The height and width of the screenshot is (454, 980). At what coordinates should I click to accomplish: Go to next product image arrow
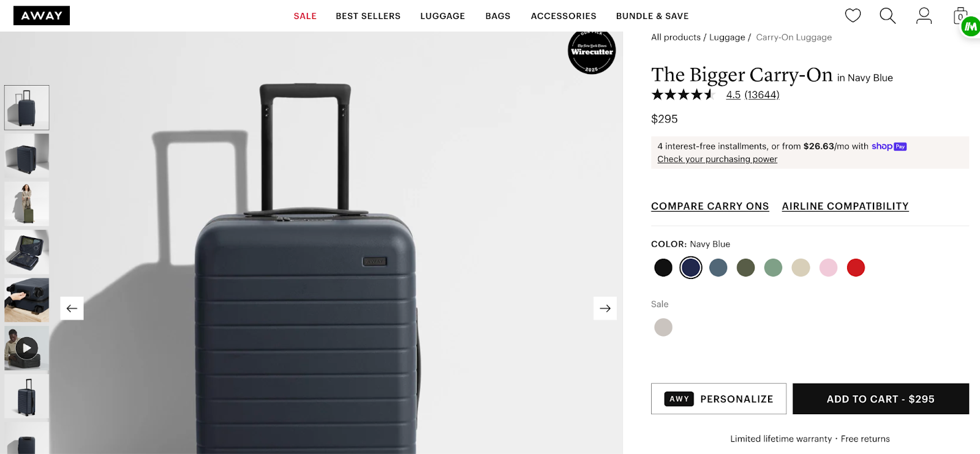tap(605, 308)
